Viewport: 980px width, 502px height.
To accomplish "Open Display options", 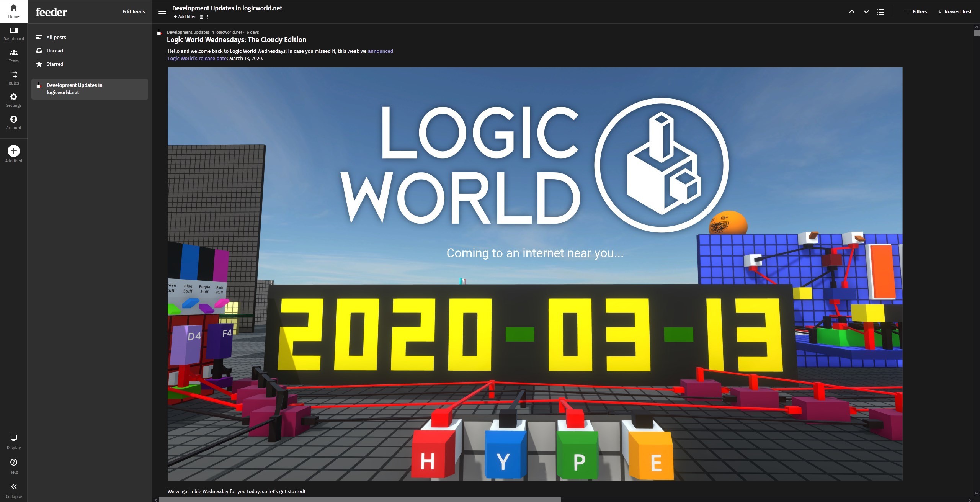I will point(13,441).
